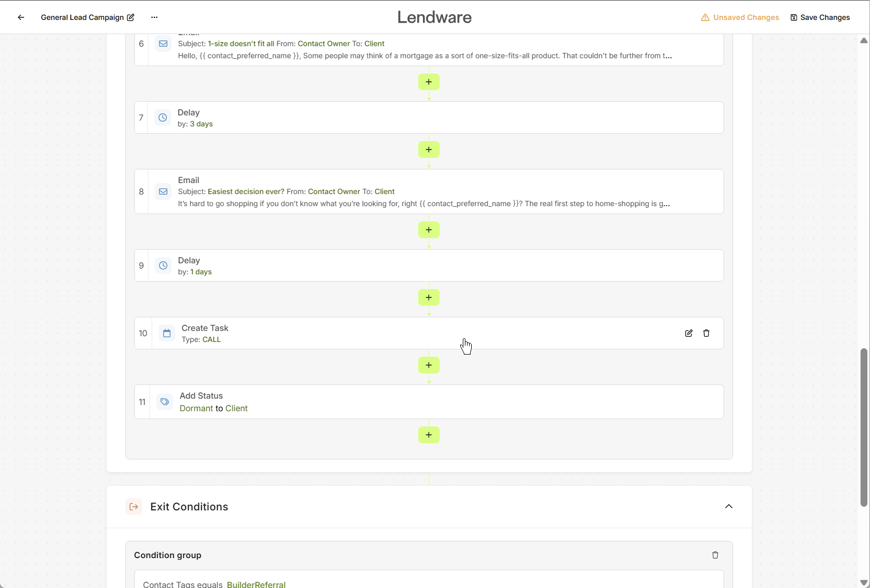
Task: Add step after Add Status step
Action: [429, 435]
